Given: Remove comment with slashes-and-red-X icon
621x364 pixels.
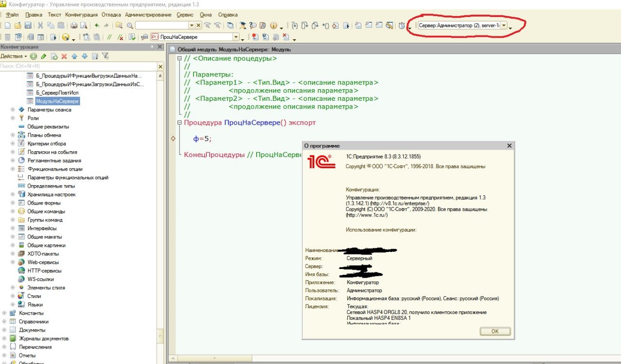Looking at the screenshot, I should 120,37.
